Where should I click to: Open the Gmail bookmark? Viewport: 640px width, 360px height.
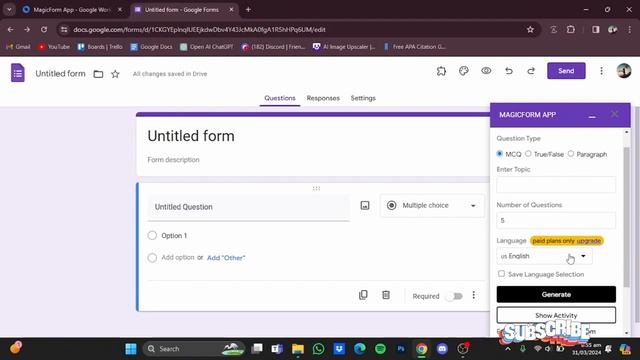coord(18,47)
